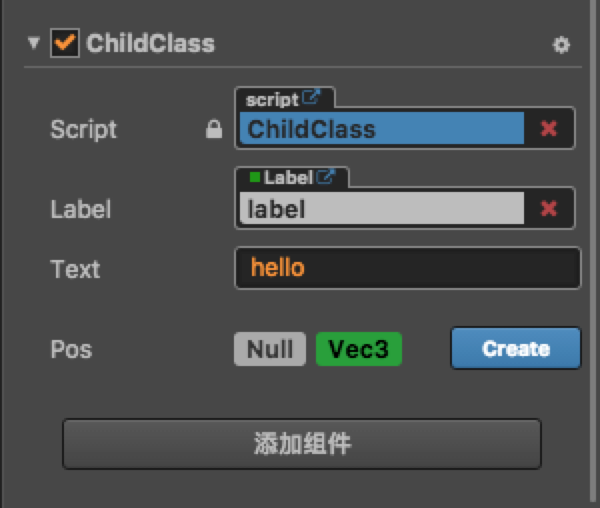Click the green Label component icon

[x=255, y=178]
